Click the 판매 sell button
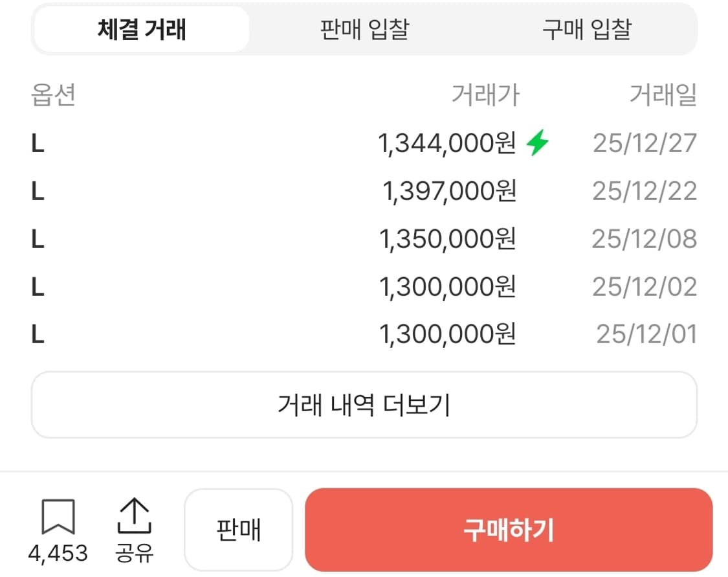This screenshot has height=577, width=728. (238, 529)
